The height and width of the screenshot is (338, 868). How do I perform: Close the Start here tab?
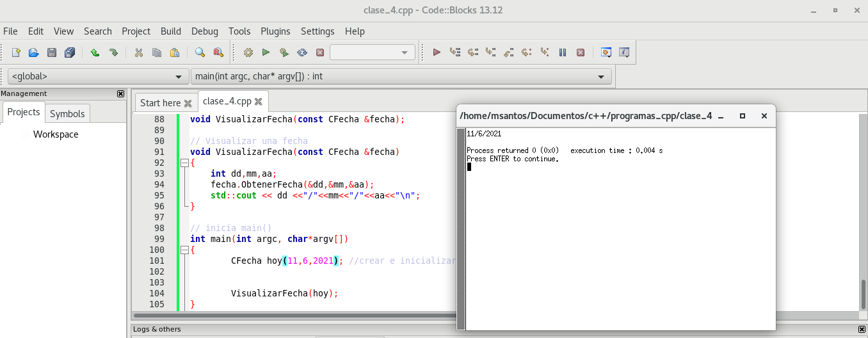(188, 103)
